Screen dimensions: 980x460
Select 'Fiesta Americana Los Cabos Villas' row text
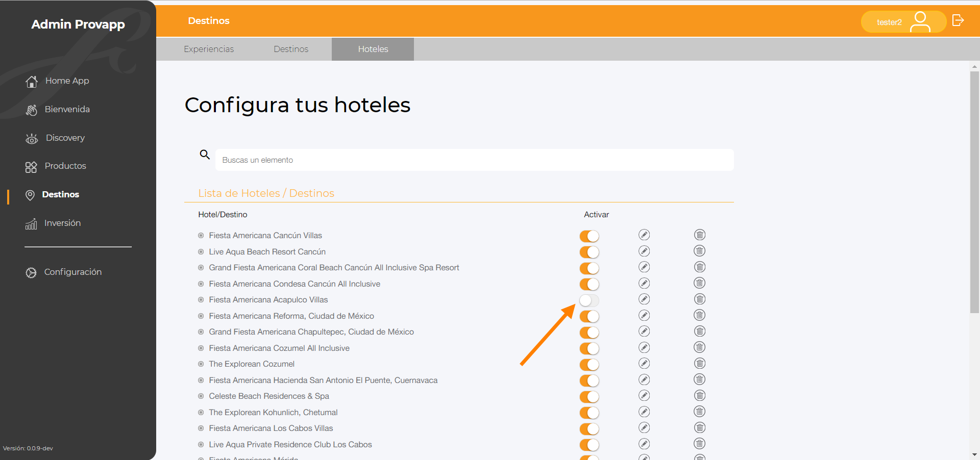pos(271,428)
